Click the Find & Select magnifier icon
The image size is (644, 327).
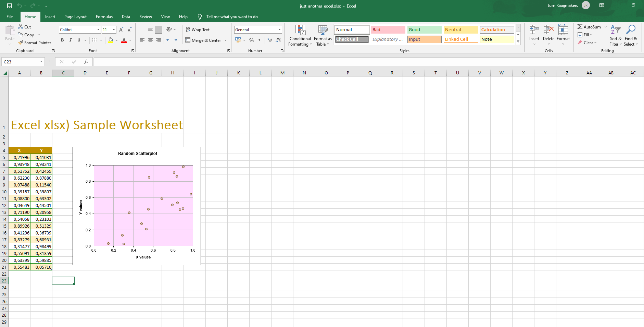630,30
